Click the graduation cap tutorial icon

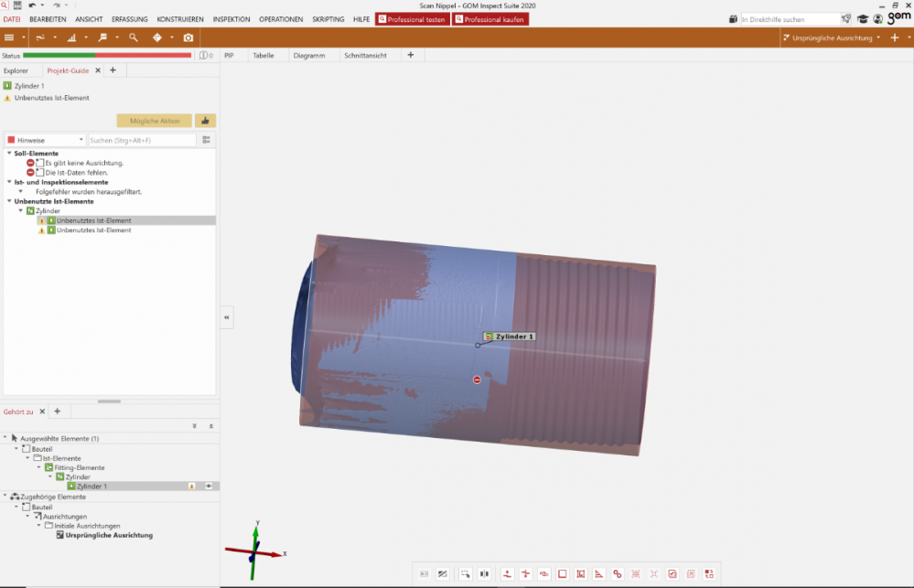(862, 18)
